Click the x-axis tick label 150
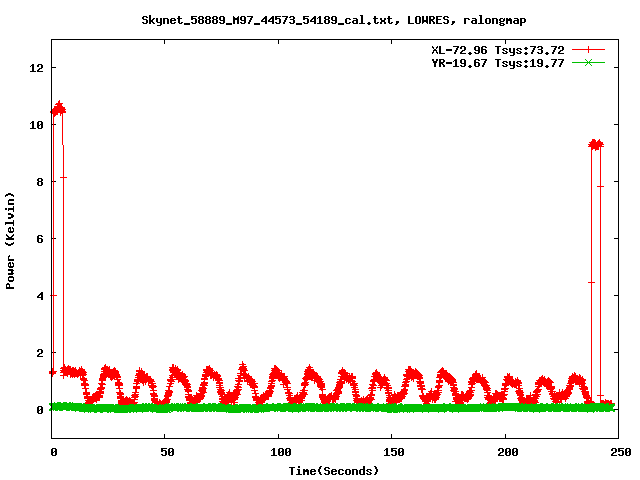 [x=393, y=452]
